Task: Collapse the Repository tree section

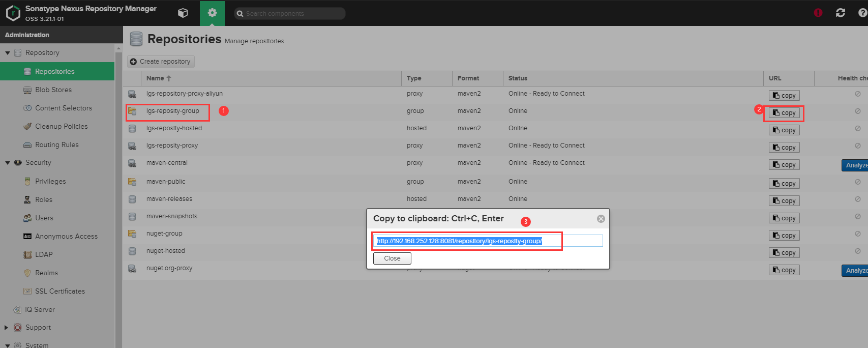Action: (x=8, y=53)
